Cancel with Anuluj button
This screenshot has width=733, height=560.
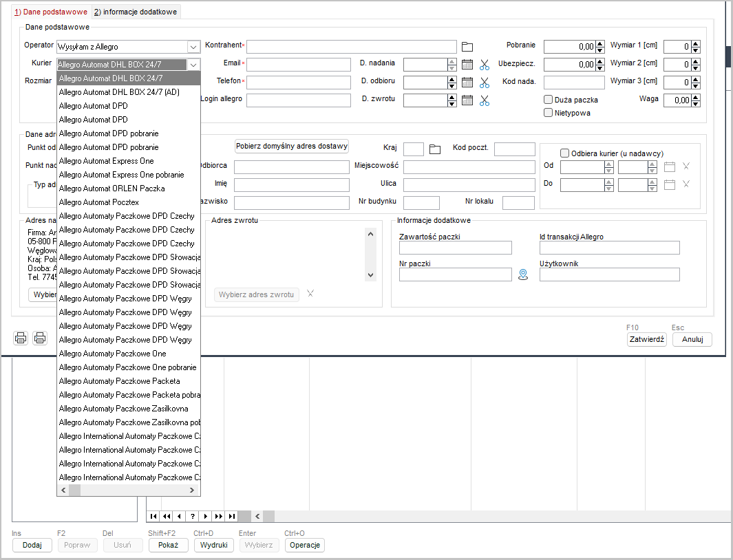point(692,339)
